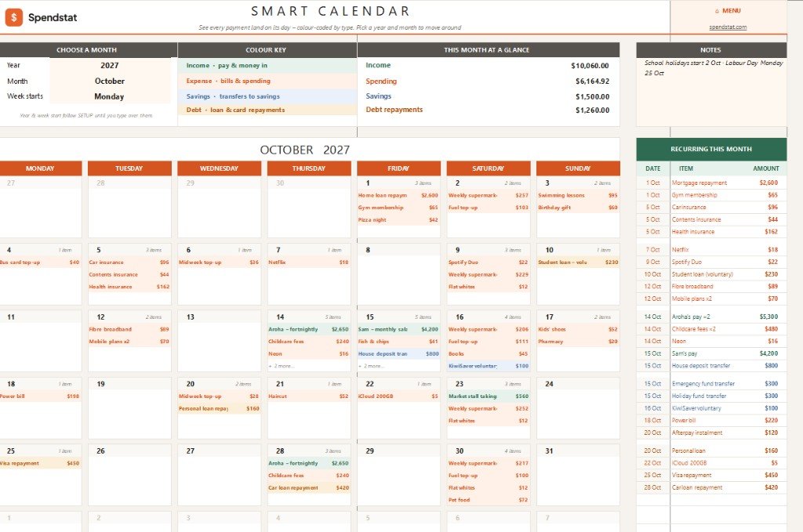The width and height of the screenshot is (803, 532).
Task: Select the Sam monthly salary entry
Action: [x=398, y=329]
